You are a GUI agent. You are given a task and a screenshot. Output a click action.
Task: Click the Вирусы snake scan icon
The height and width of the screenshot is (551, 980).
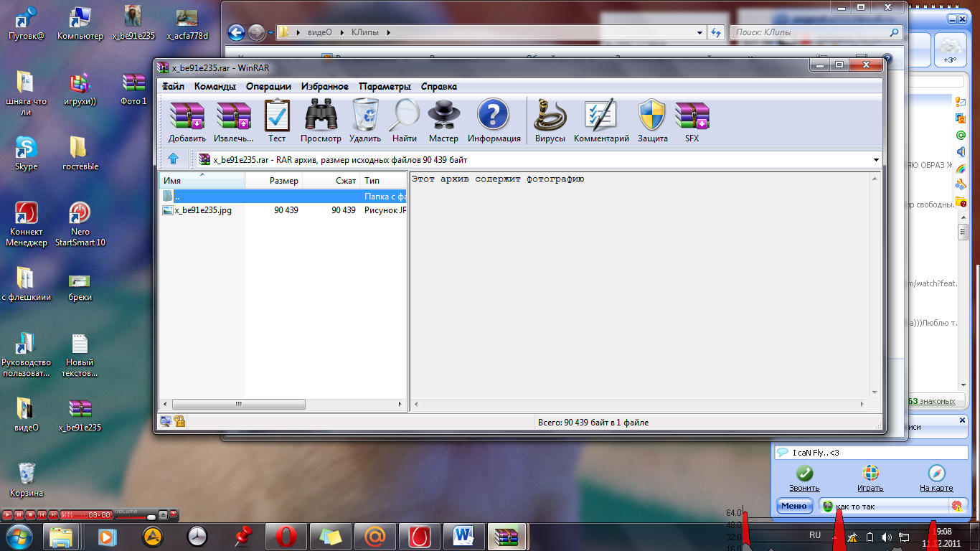[x=550, y=121]
